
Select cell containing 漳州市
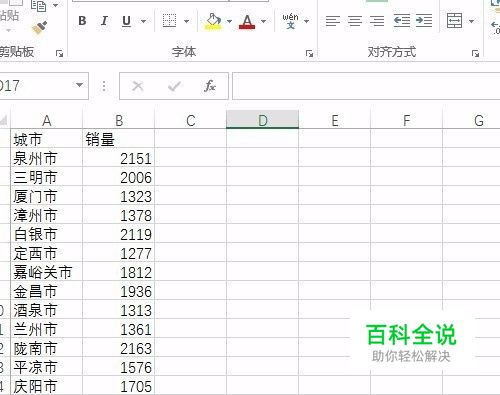pyautogui.click(x=47, y=215)
